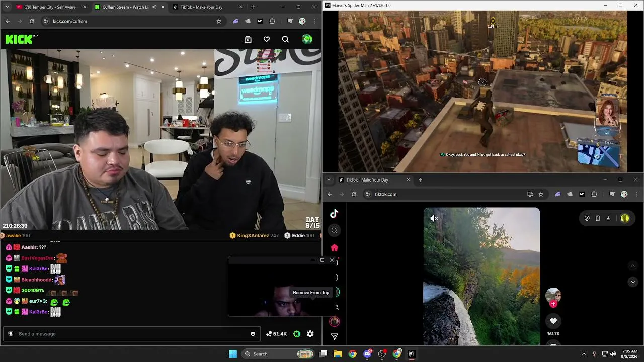The height and width of the screenshot is (362, 644).
Task: Bookmark tiktok.com with the star icon
Action: coord(541,194)
